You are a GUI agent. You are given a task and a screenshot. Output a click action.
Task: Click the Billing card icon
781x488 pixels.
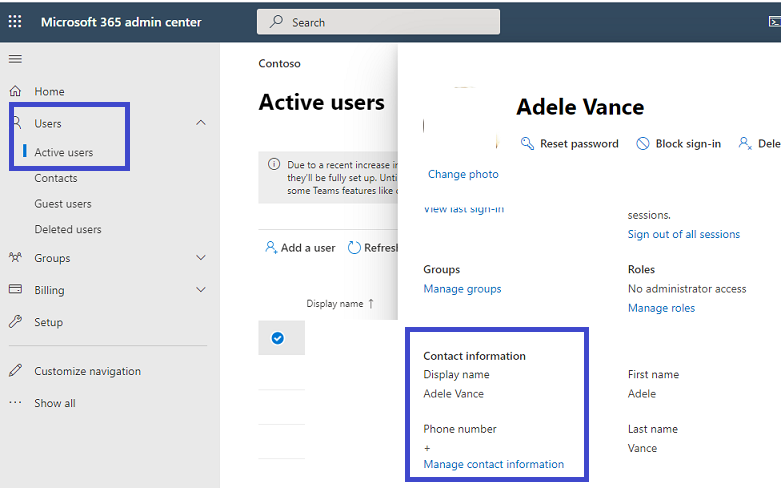pos(15,289)
